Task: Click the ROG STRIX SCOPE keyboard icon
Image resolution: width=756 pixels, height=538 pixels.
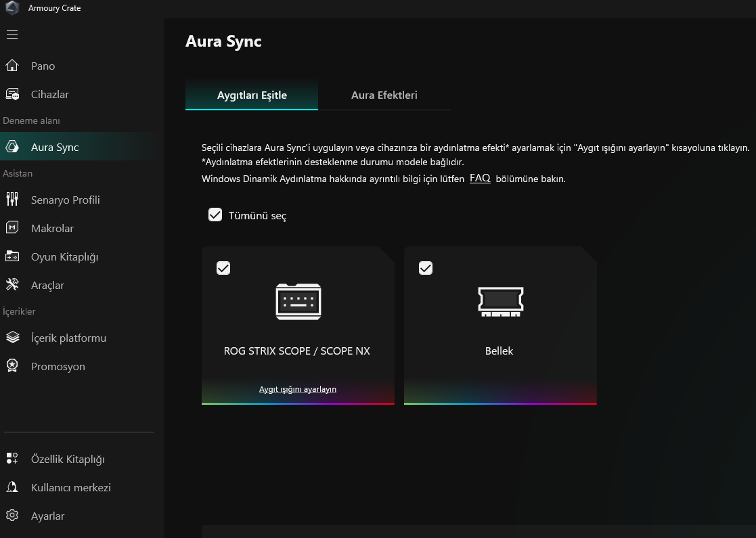Action: pos(298,301)
